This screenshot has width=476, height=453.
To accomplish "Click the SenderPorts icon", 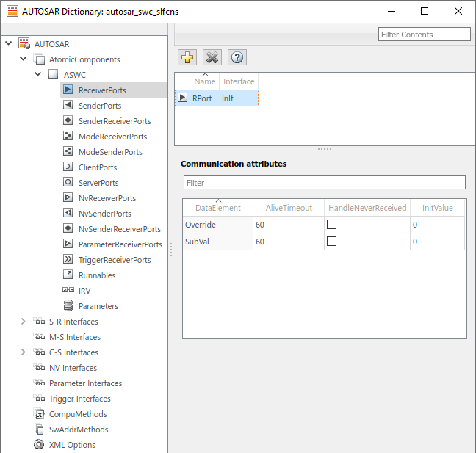I will 68,105.
